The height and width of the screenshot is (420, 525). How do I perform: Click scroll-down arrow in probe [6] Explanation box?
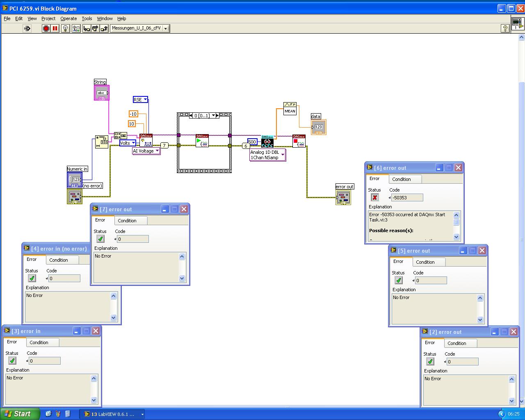(x=456, y=237)
